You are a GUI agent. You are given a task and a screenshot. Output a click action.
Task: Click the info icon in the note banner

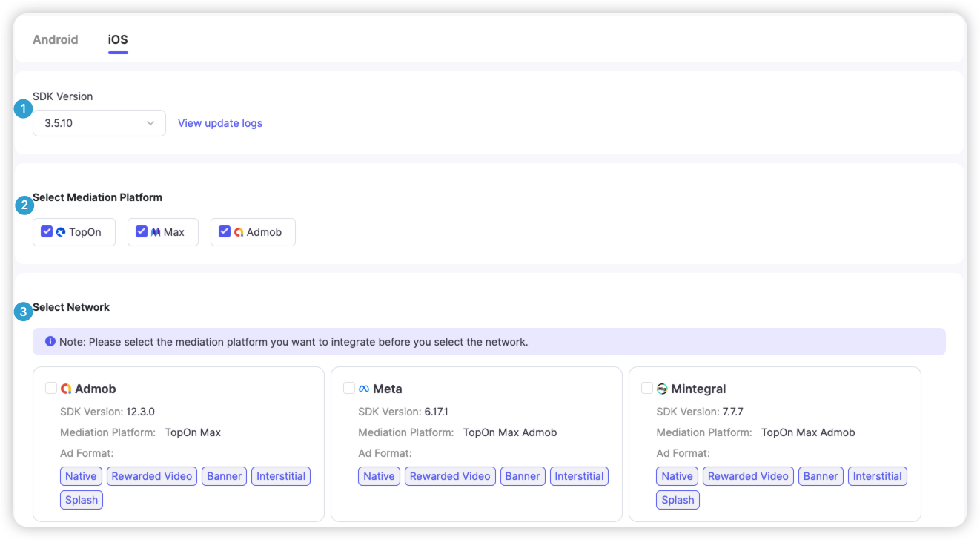click(x=50, y=342)
